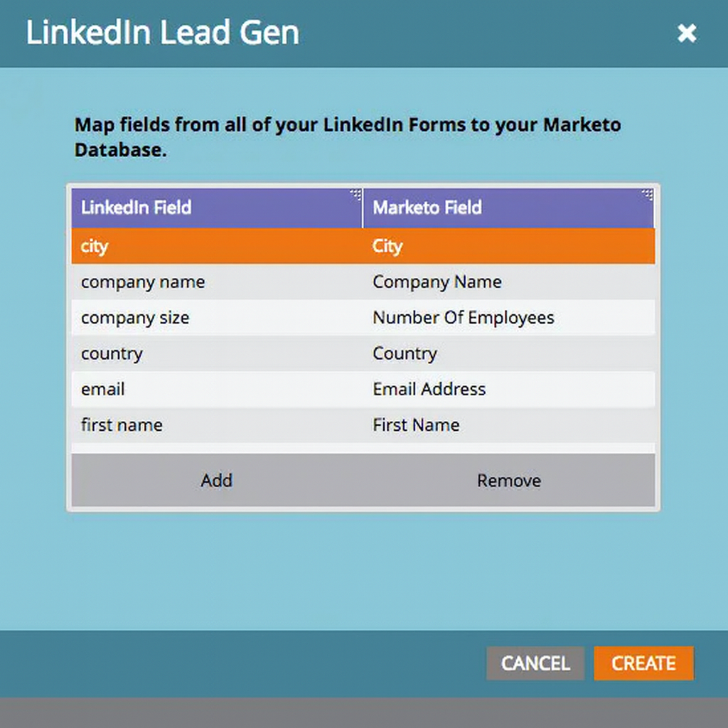The height and width of the screenshot is (728, 728).
Task: Click the City value in Marketo column
Action: click(387, 246)
